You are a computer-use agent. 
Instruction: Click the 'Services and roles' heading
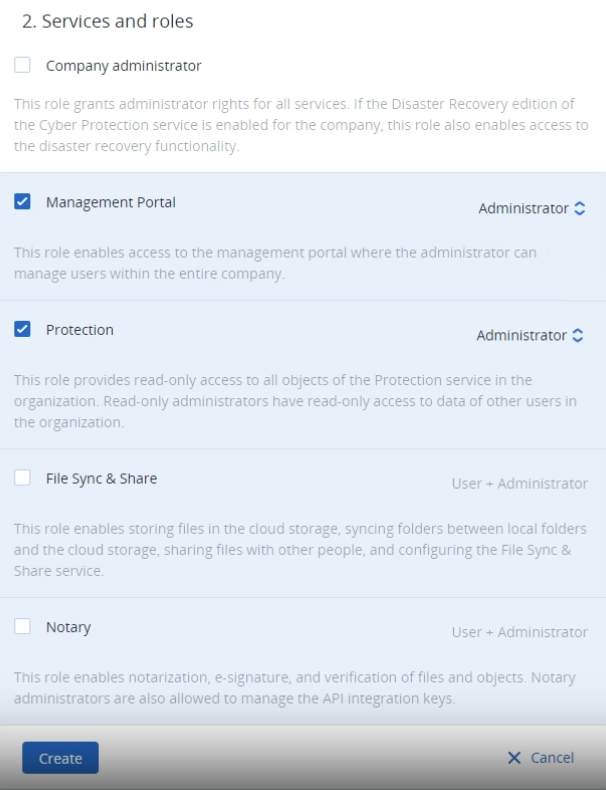[x=107, y=21]
